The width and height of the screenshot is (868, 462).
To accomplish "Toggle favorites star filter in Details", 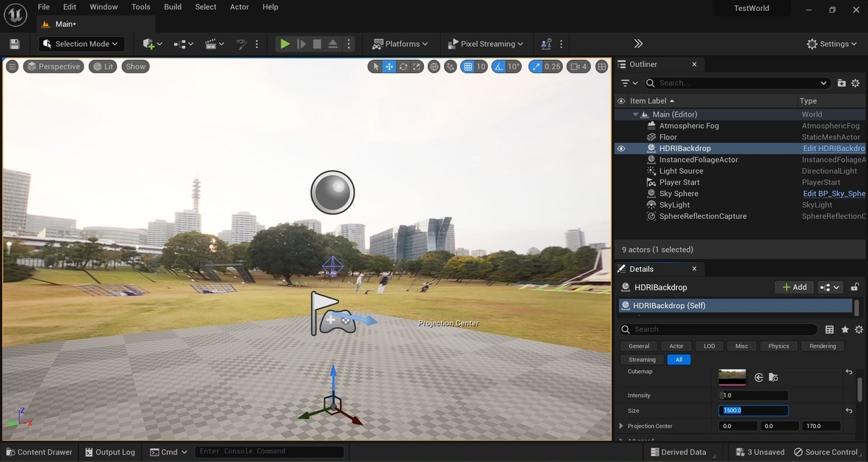I will (x=845, y=329).
